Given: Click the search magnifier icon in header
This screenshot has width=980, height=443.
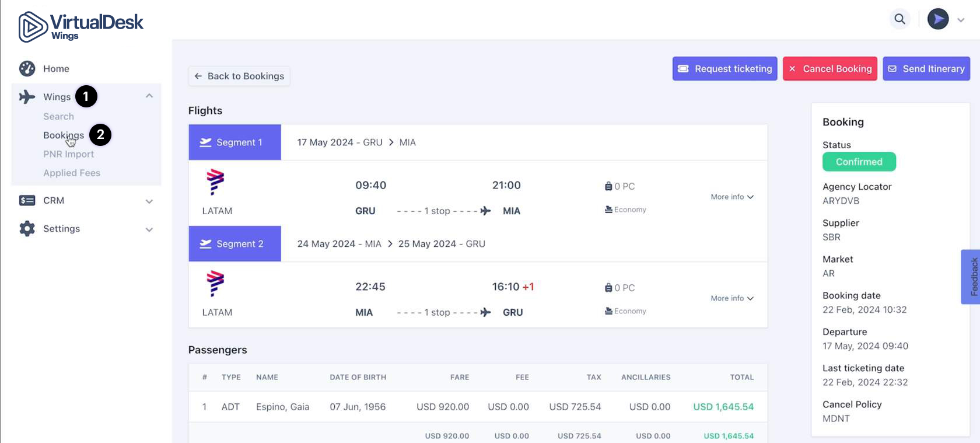Looking at the screenshot, I should [x=900, y=19].
